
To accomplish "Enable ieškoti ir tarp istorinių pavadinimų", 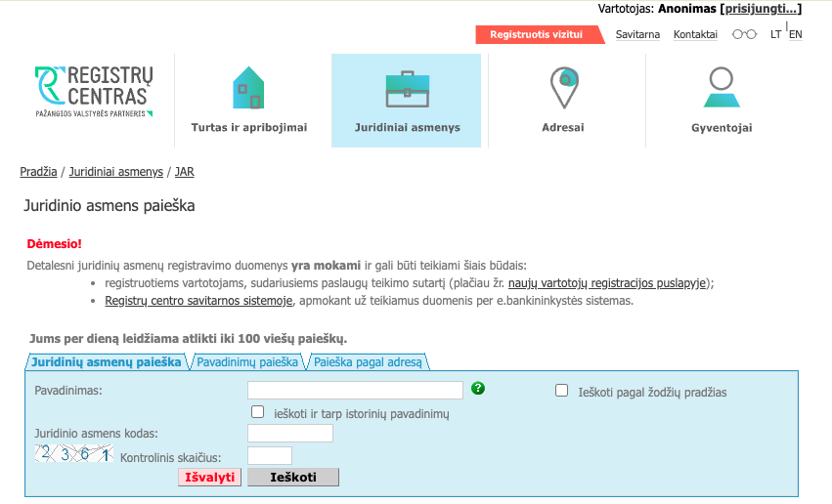I will tap(257, 412).
